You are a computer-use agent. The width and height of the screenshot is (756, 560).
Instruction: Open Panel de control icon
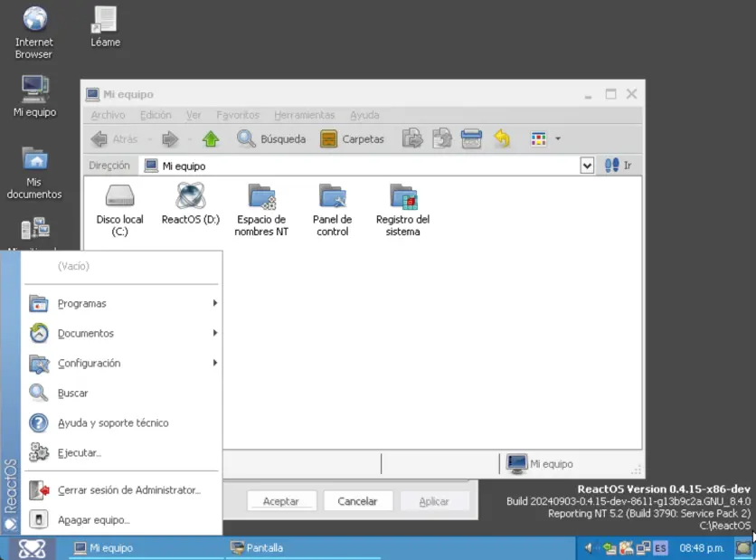(x=332, y=210)
